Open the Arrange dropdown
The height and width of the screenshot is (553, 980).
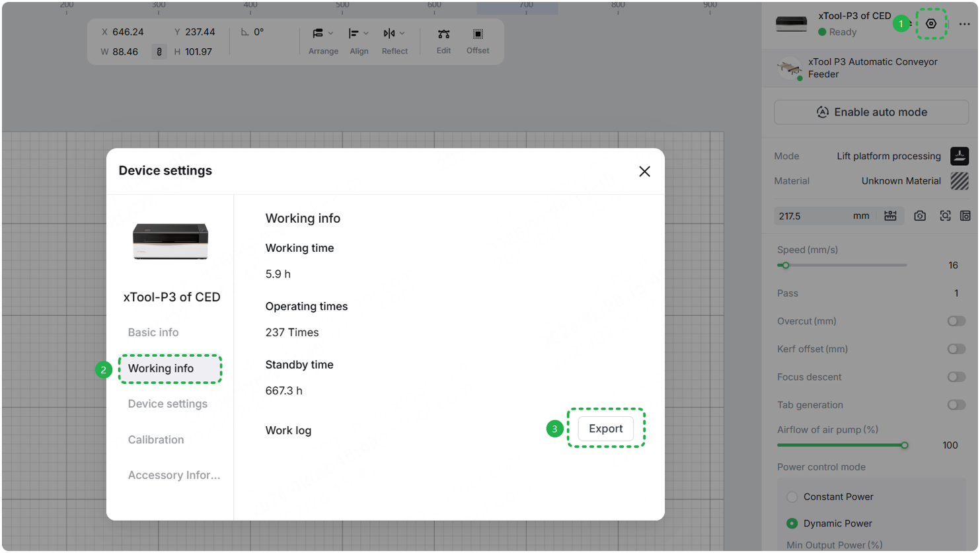(x=323, y=41)
